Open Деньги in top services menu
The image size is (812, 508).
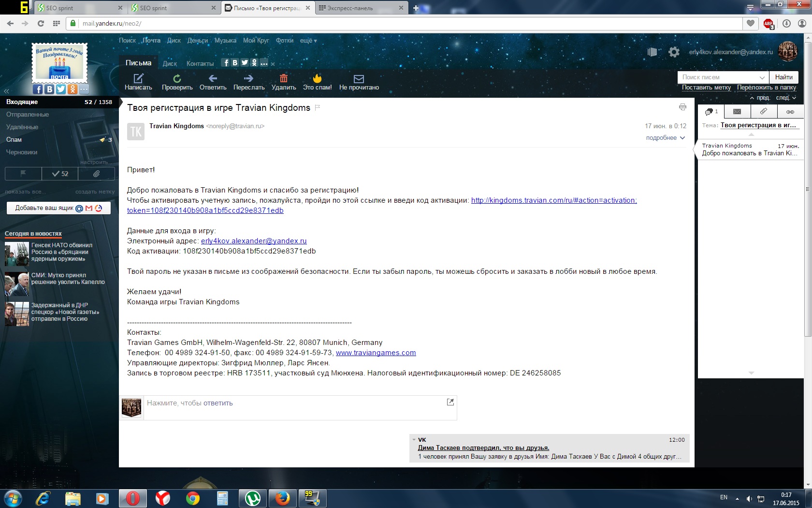click(198, 41)
